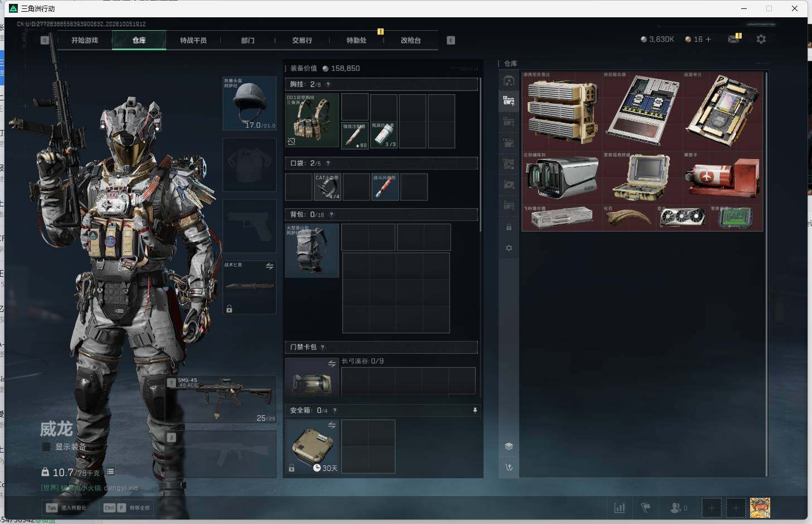The width and height of the screenshot is (812, 524).
Task: Select the first warehouse category icon
Action: point(509,81)
